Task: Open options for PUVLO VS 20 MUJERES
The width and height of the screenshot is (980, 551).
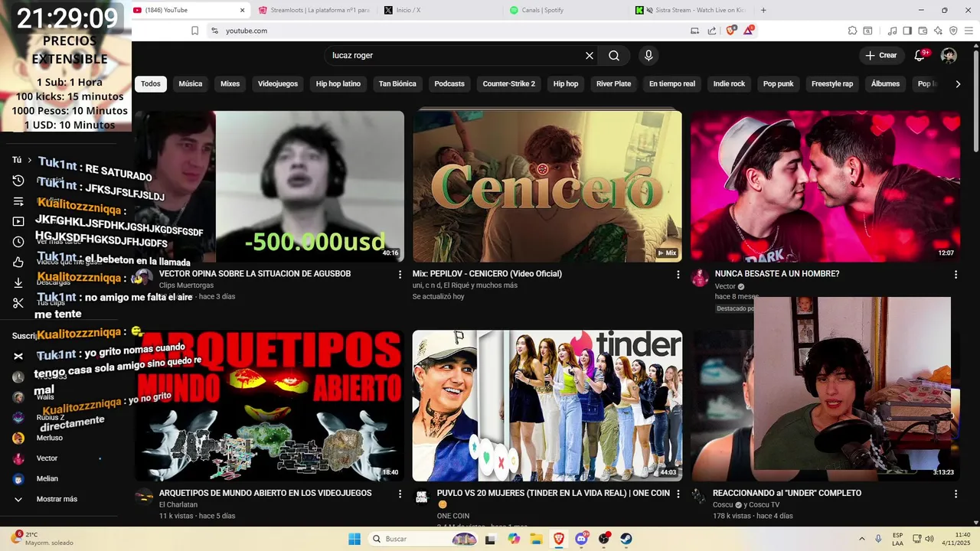Action: click(678, 494)
